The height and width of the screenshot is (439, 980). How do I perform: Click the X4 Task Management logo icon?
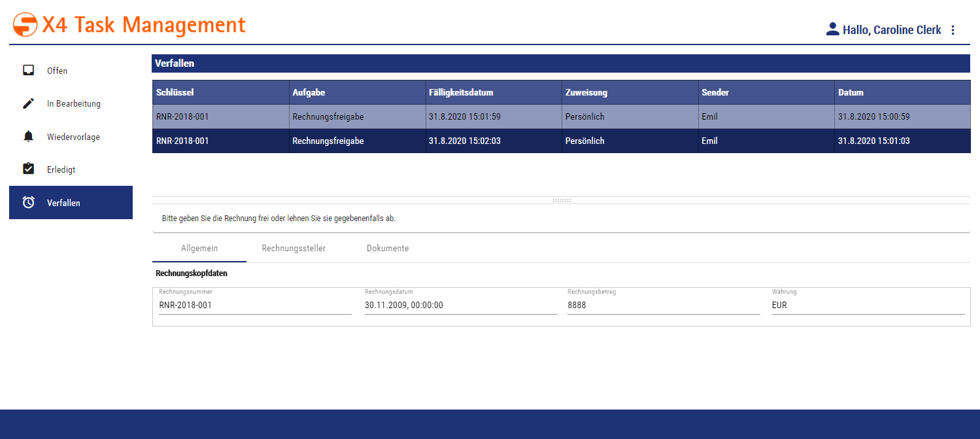(25, 25)
